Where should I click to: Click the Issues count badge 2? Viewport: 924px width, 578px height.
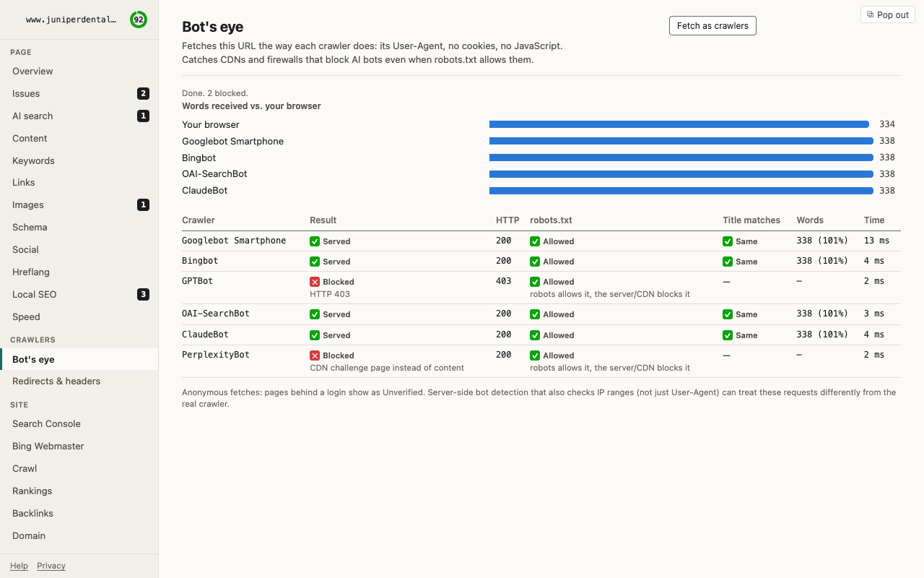[x=144, y=93]
